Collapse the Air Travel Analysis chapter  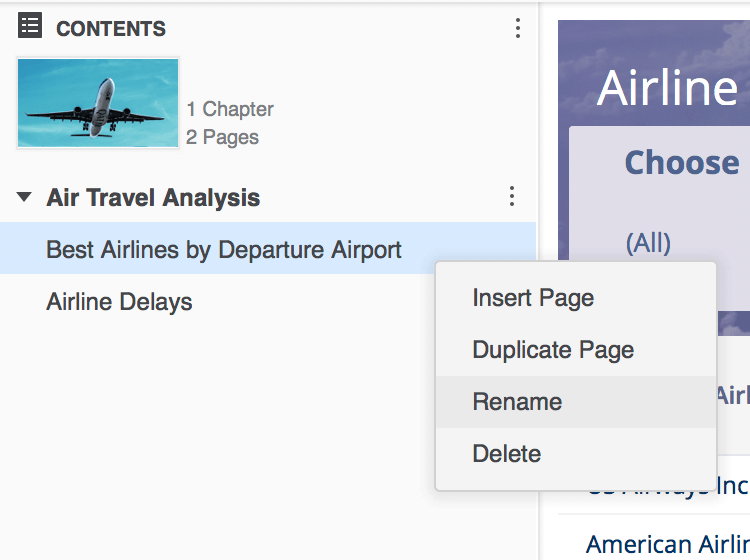(24, 197)
